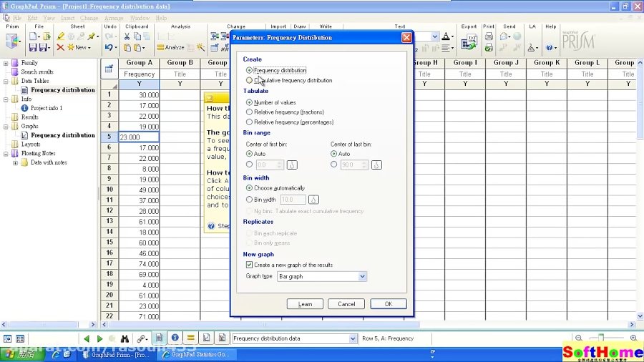Viewport: 644px width, 362px height.
Task: Expand the Data with notes subfolder
Action: pyautogui.click(x=15, y=162)
